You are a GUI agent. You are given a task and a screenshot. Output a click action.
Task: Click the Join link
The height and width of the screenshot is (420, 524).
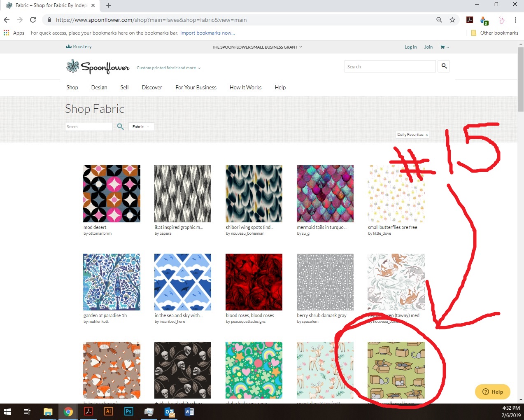429,47
